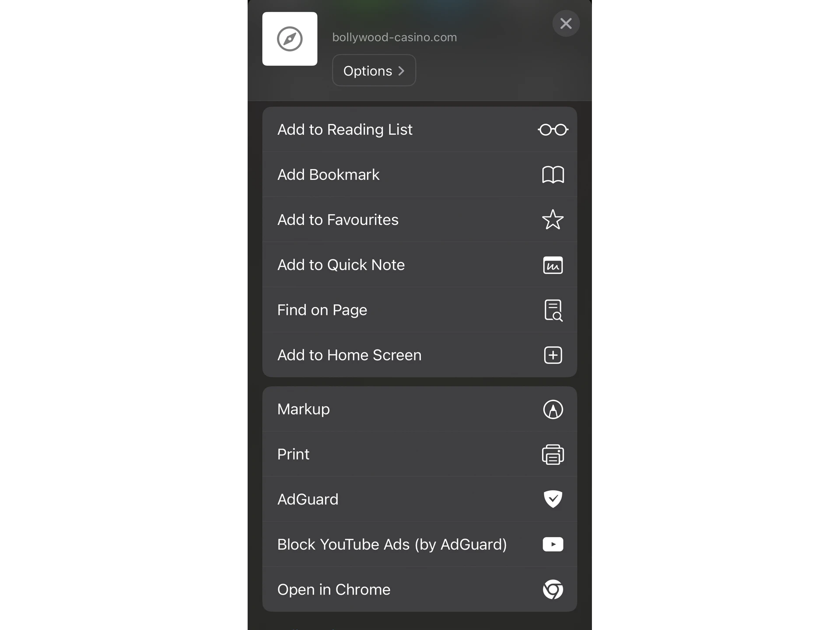The image size is (840, 630).
Task: Select Add to Reading List menu item
Action: click(420, 129)
